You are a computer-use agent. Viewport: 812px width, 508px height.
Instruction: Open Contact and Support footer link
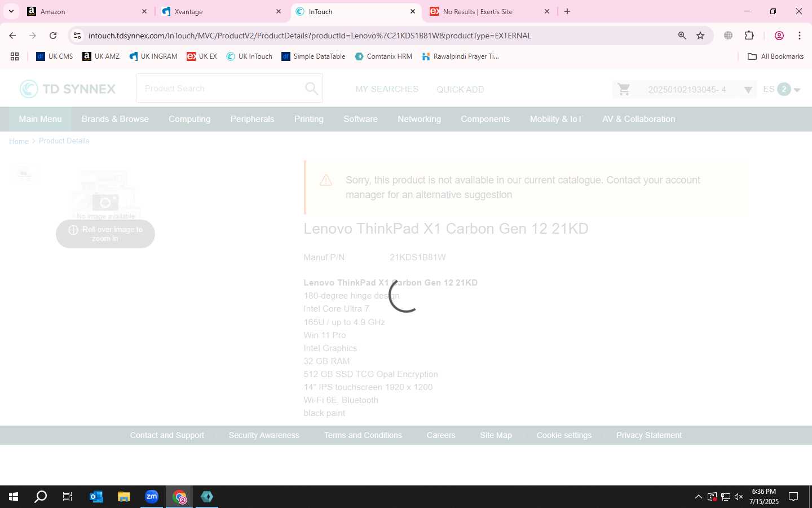point(167,435)
